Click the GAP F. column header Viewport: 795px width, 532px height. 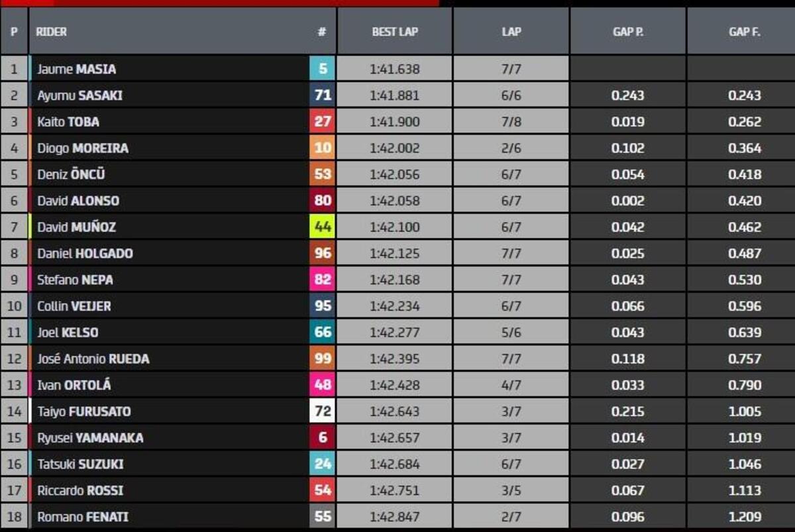744,32
